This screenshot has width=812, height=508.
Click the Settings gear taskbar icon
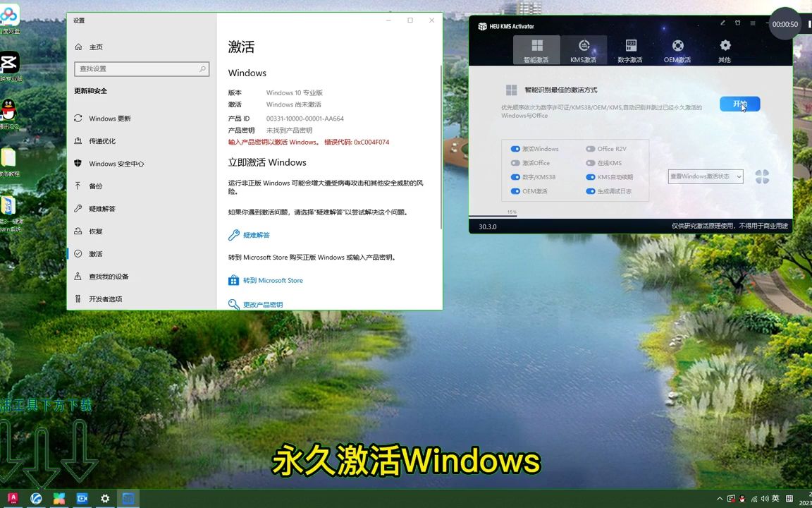tap(105, 498)
